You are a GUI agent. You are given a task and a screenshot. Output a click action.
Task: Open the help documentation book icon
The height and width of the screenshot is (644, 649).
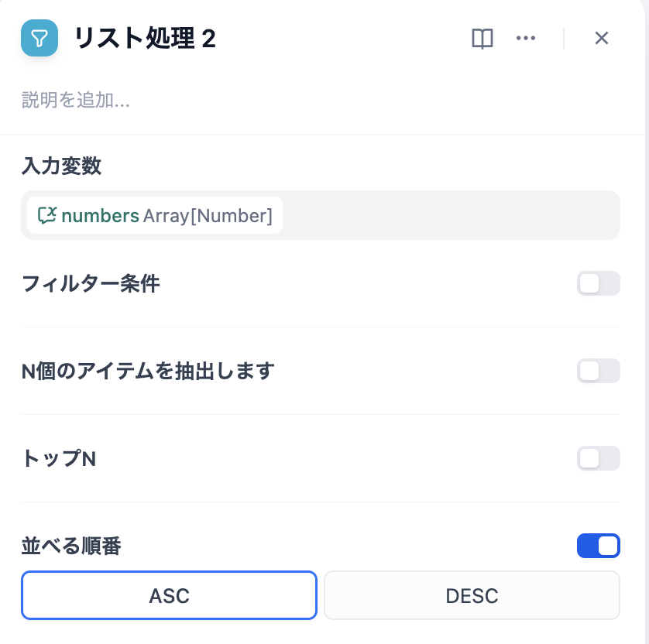[482, 39]
